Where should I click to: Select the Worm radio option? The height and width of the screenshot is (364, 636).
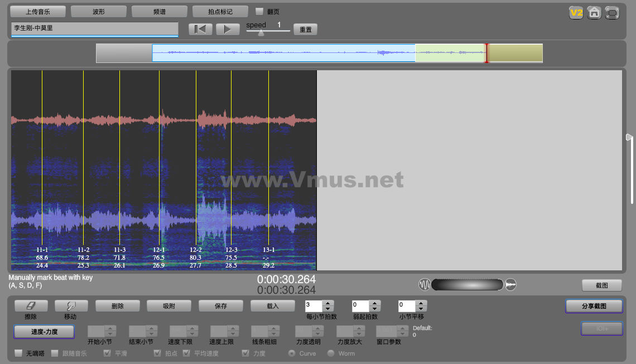[x=331, y=353]
